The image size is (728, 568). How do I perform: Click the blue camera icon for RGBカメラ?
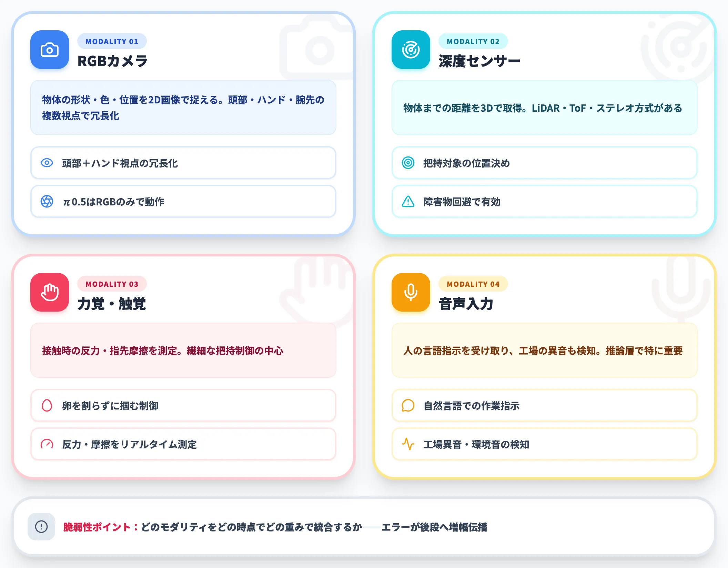tap(50, 50)
